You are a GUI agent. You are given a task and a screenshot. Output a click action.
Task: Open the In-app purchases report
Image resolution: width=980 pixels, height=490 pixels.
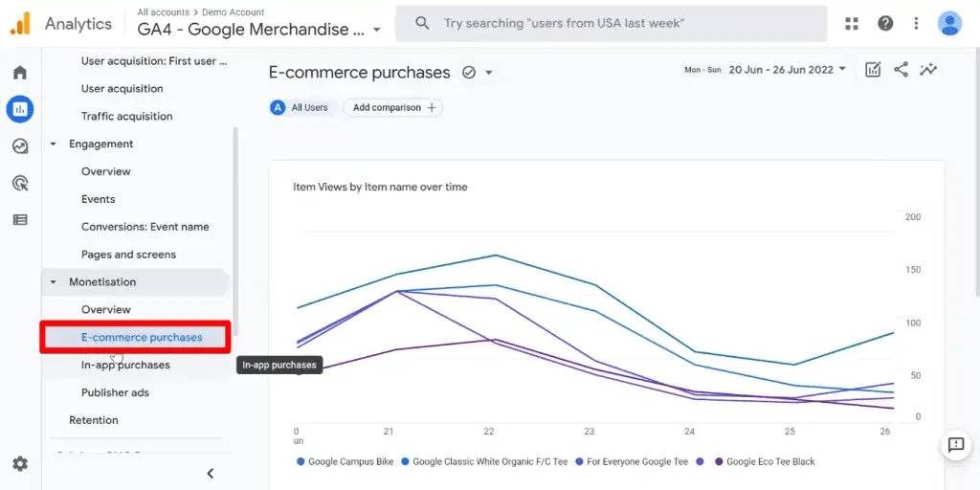point(125,365)
